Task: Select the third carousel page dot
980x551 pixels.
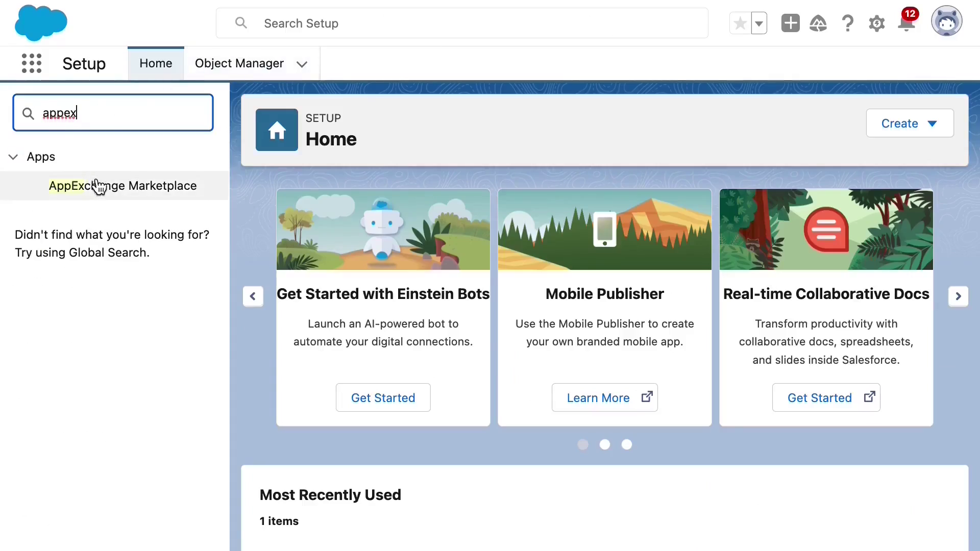Action: coord(627,444)
